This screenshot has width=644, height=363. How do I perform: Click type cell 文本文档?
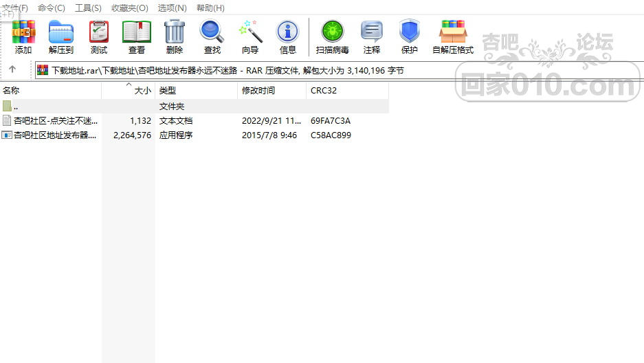coord(176,121)
